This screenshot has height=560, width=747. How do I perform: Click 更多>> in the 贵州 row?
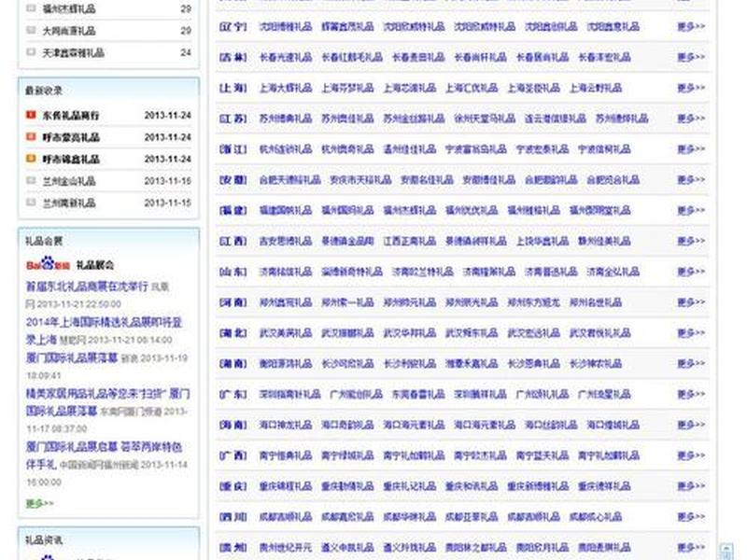coord(691,548)
